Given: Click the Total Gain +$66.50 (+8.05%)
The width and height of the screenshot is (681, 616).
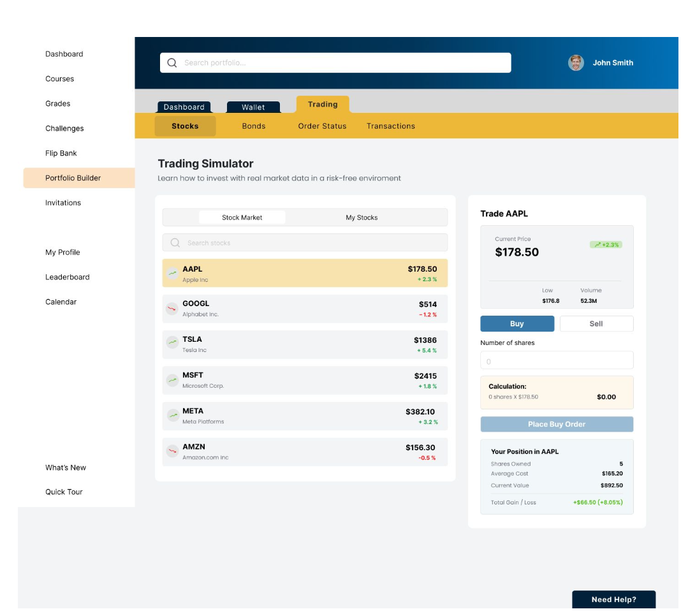Looking at the screenshot, I should pyautogui.click(x=598, y=502).
